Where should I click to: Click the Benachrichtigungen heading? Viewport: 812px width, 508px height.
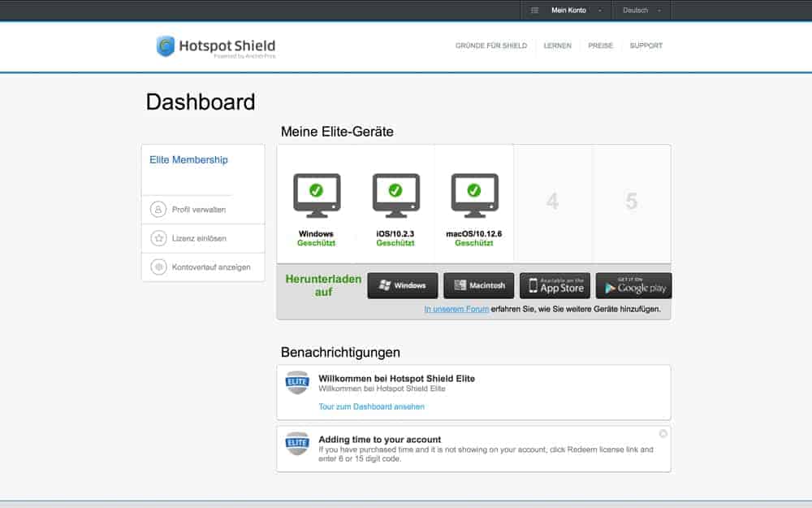[x=340, y=353]
